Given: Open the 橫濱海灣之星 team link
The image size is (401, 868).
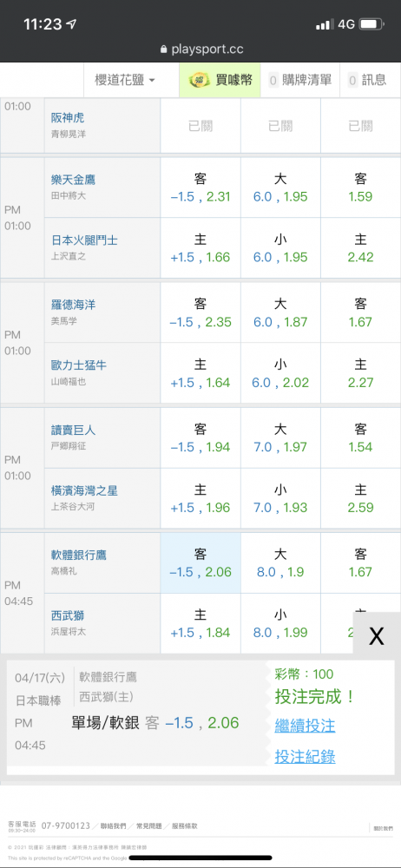Looking at the screenshot, I should point(84,490).
